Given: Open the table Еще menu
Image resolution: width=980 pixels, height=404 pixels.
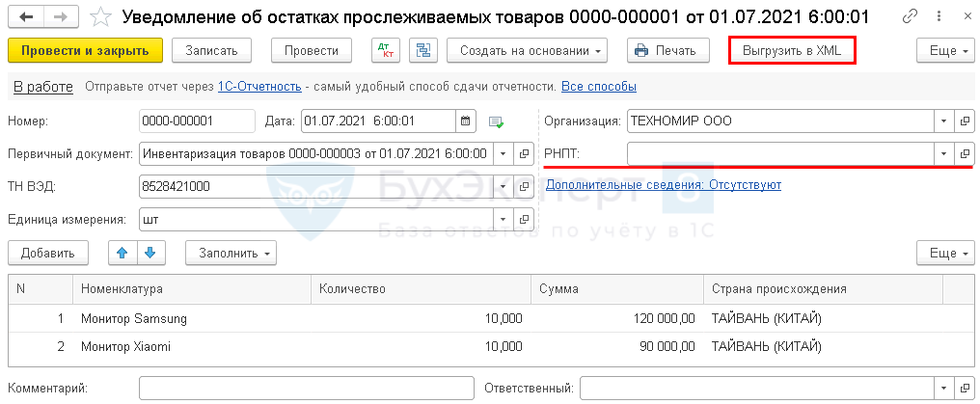Looking at the screenshot, I should pyautogui.click(x=946, y=253).
